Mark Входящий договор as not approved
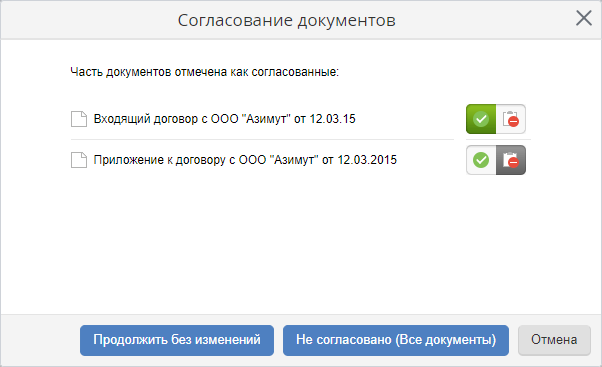 point(511,119)
